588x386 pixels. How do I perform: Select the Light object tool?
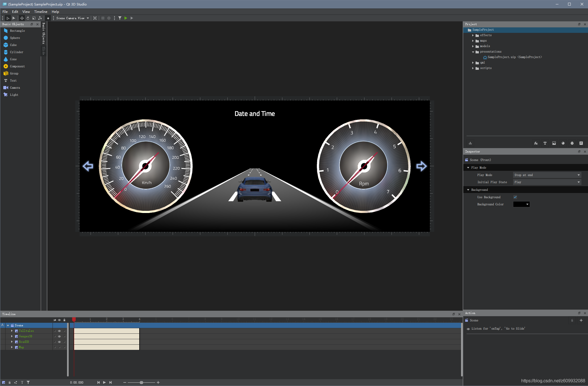13,94
